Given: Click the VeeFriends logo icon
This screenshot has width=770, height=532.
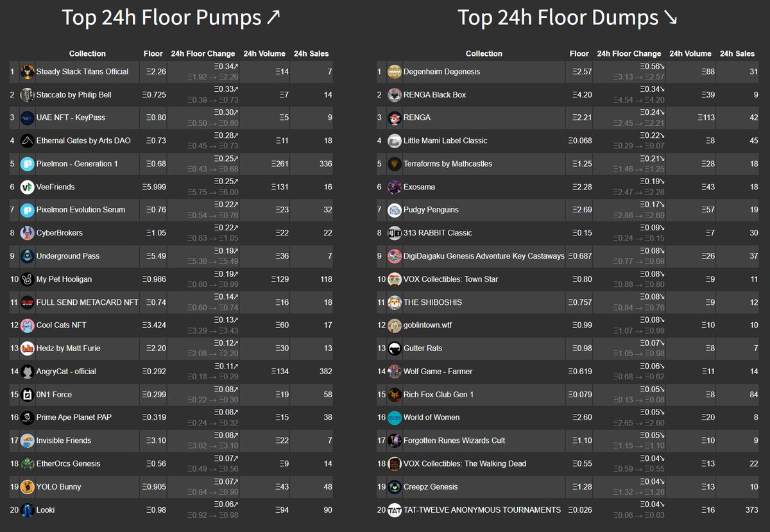Looking at the screenshot, I should point(27,187).
